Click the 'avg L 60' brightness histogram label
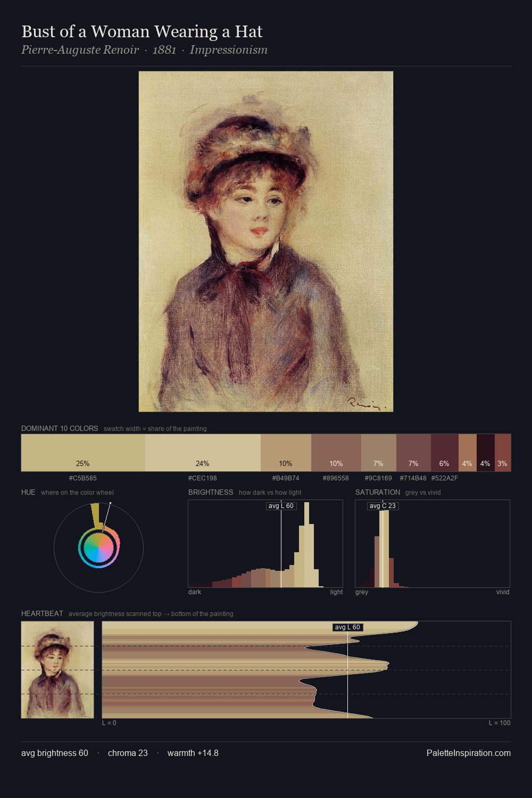532x798 pixels. click(281, 506)
